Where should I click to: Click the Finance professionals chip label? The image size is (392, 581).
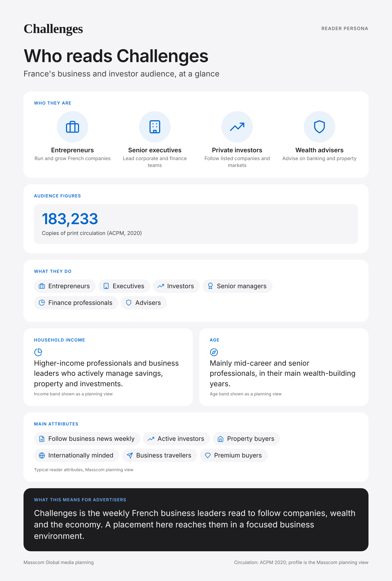pyautogui.click(x=80, y=303)
